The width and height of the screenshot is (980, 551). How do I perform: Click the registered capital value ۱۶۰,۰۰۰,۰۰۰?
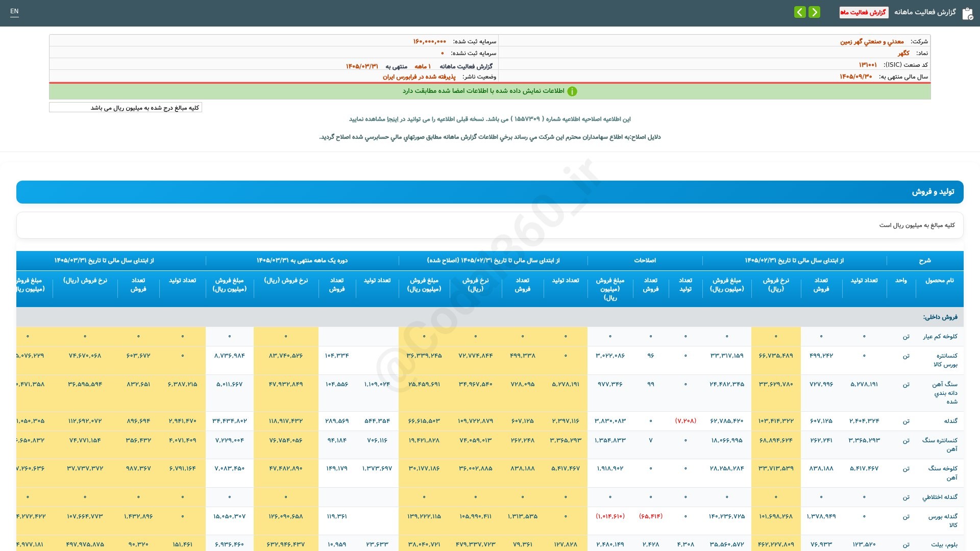[429, 41]
